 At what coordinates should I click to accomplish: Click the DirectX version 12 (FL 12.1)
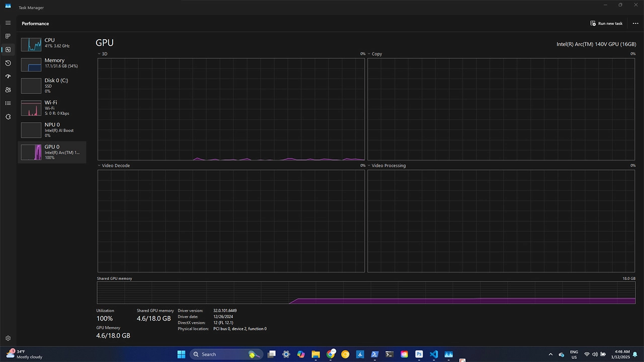(x=223, y=323)
